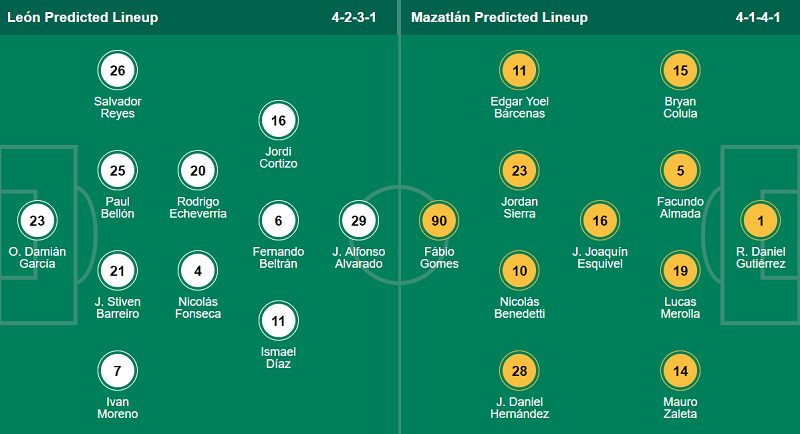Image resolution: width=800 pixels, height=434 pixels.
Task: Click León goalkeeper number 23 badge
Action: (x=38, y=220)
